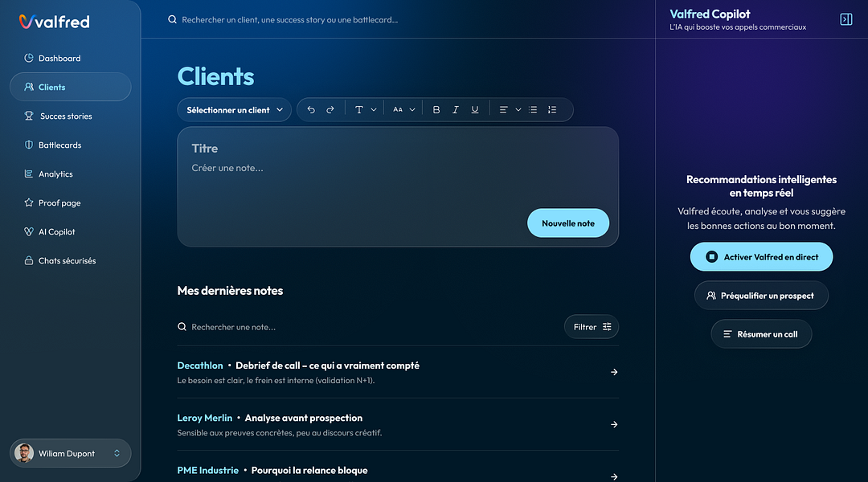Click the text alignment icon
Viewport: 868px width, 482px height.
tap(503, 109)
